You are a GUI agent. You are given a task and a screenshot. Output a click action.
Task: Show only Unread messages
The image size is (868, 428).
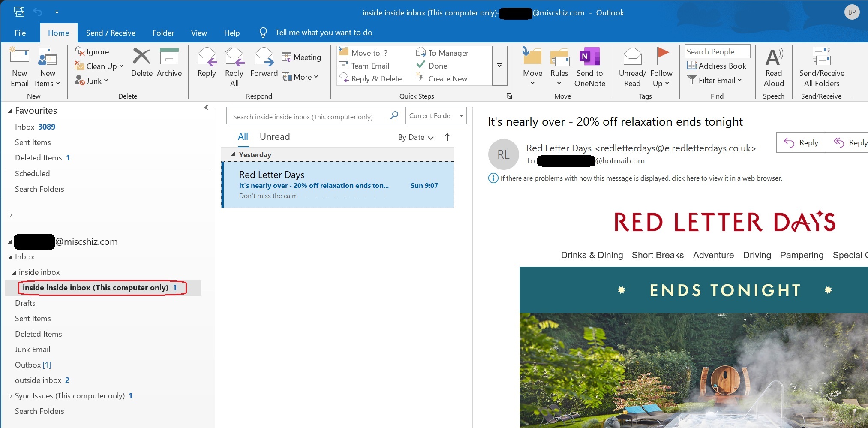point(275,136)
